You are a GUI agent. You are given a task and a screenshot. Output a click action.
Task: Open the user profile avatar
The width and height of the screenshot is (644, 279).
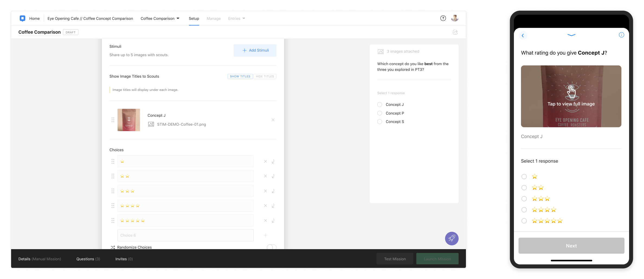455,18
